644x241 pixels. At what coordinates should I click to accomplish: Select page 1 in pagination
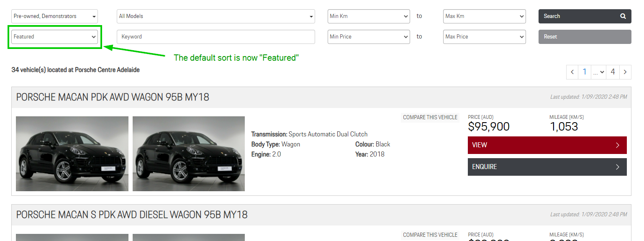pos(584,72)
